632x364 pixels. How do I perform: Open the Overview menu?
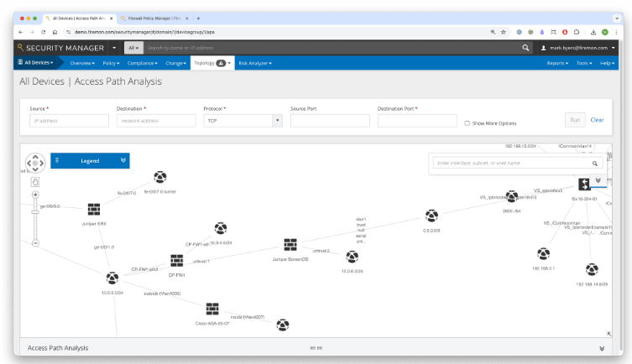pyautogui.click(x=82, y=63)
